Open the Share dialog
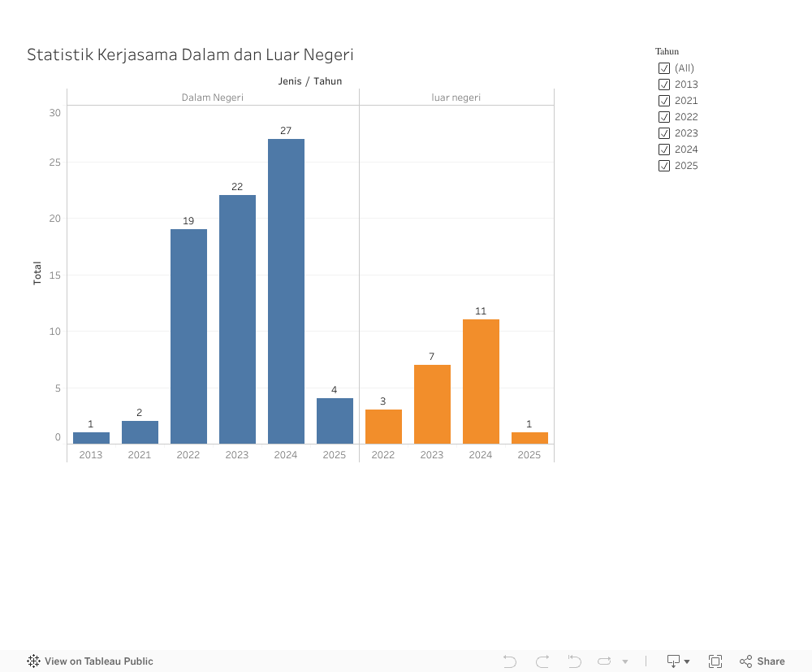Viewport: 812px width, 672px height. pos(762,661)
